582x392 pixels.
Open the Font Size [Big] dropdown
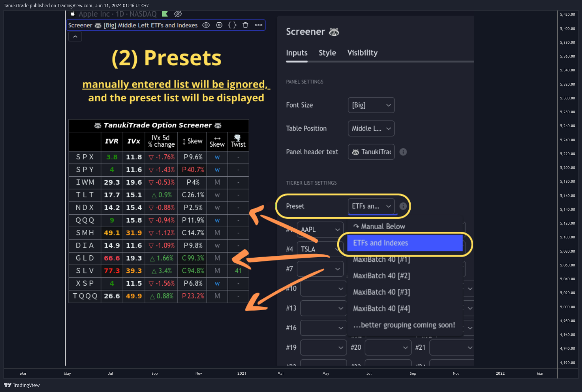[371, 105]
